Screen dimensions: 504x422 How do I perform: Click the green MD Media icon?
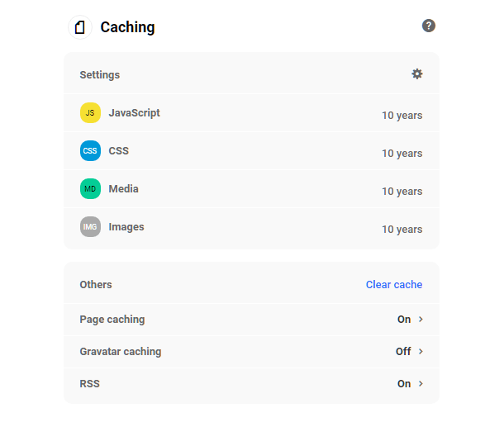pos(90,189)
